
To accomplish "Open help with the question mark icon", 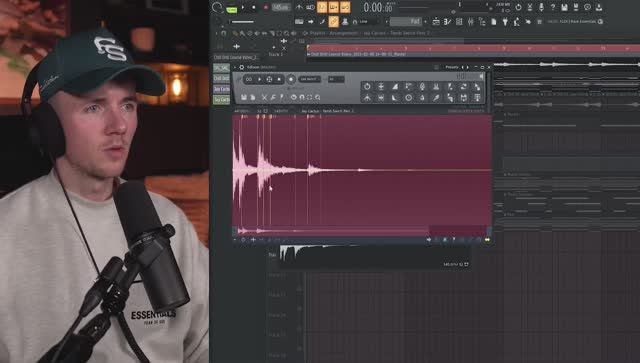I will (553, 7).
